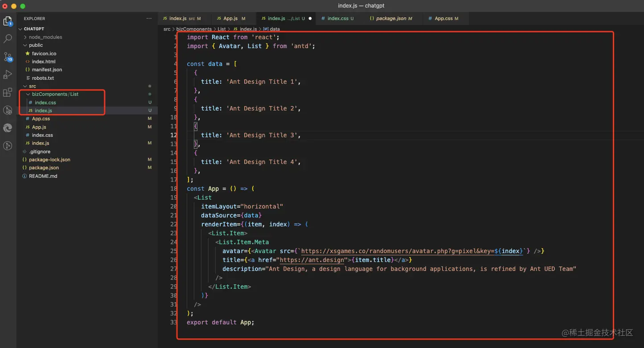Open the Search view in activity bar
The width and height of the screenshot is (644, 348).
pyautogui.click(x=8, y=39)
